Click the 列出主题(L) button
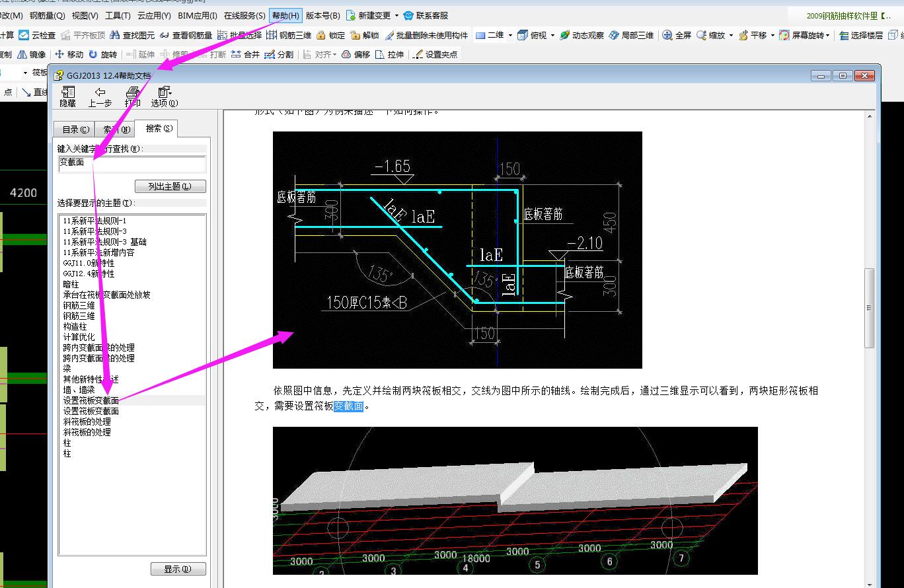The image size is (904, 588). pos(170,186)
